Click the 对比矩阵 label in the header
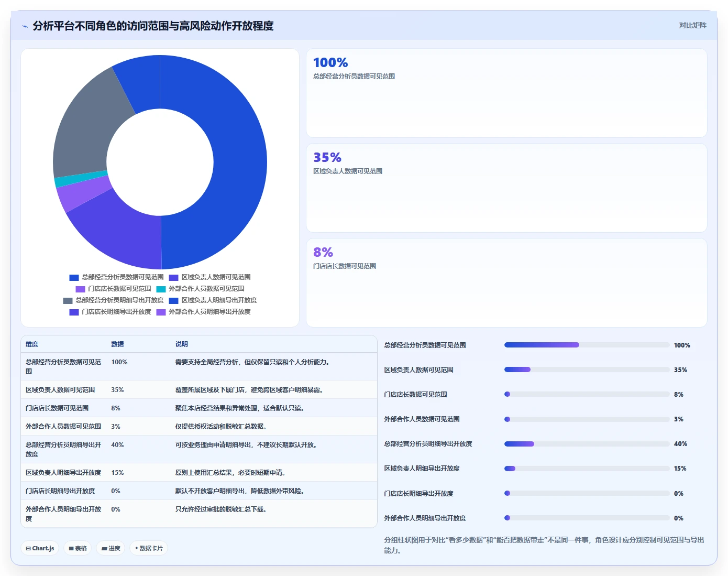This screenshot has height=576, width=728. pos(692,25)
